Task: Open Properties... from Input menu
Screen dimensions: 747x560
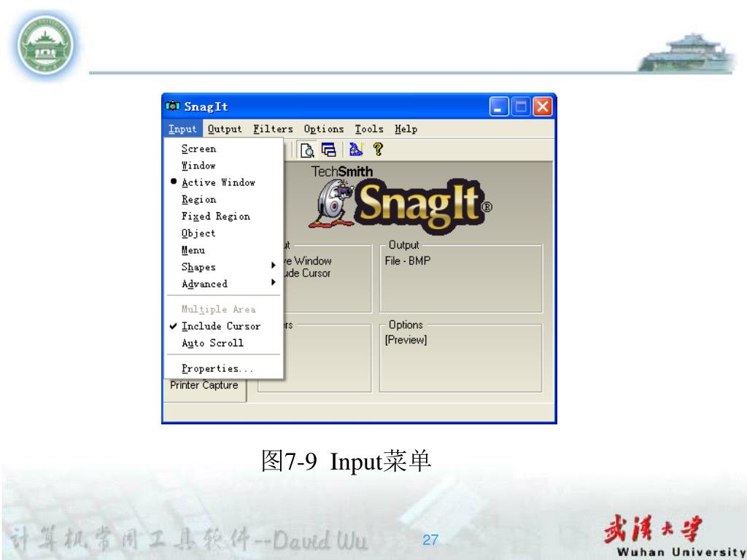Action: pyautogui.click(x=224, y=368)
